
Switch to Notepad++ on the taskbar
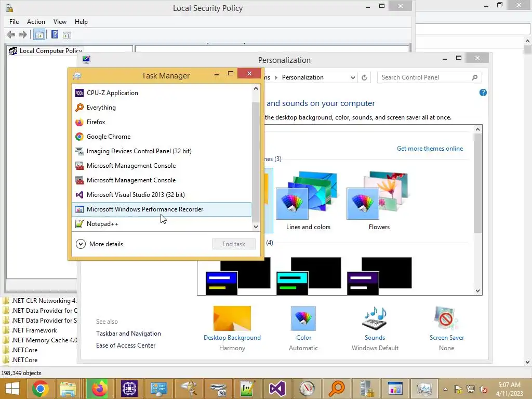[247, 389]
